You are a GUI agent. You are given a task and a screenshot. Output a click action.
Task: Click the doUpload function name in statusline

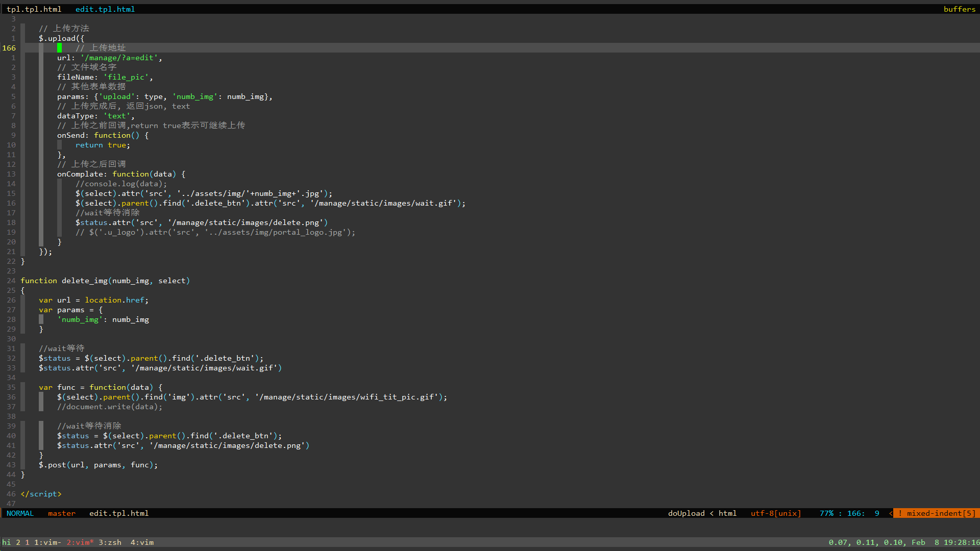coord(686,513)
